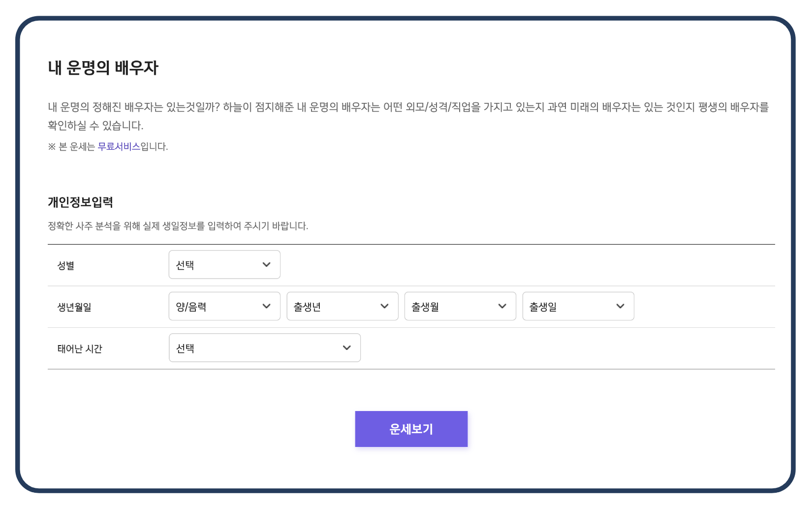This screenshot has width=812, height=508.
Task: Click the 무료서비스 notice text line
Action: [x=107, y=146]
